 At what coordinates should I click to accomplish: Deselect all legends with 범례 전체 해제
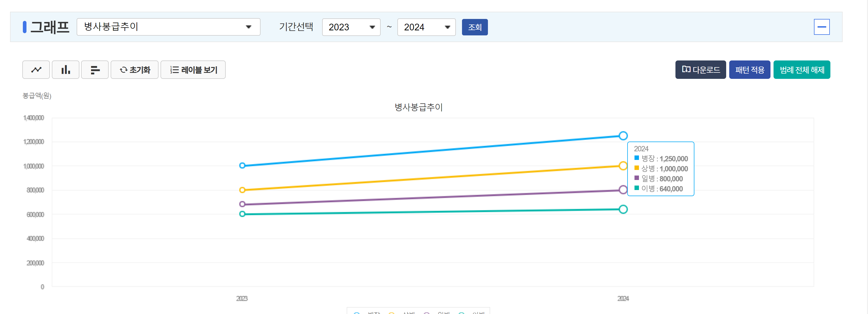pos(801,70)
